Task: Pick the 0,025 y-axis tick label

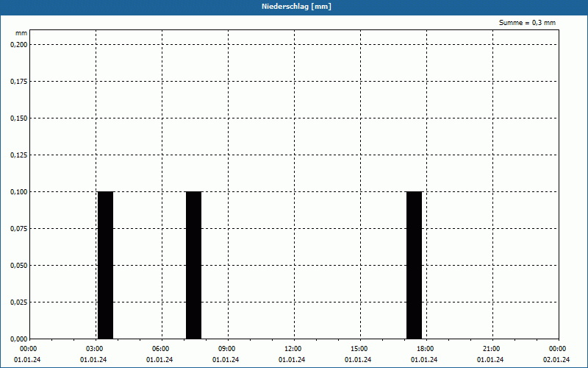Action: point(19,302)
